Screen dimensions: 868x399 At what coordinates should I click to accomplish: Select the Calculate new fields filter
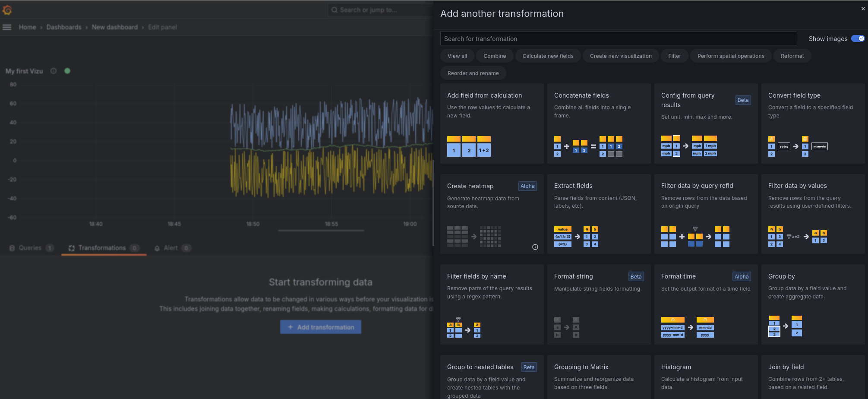click(x=548, y=56)
